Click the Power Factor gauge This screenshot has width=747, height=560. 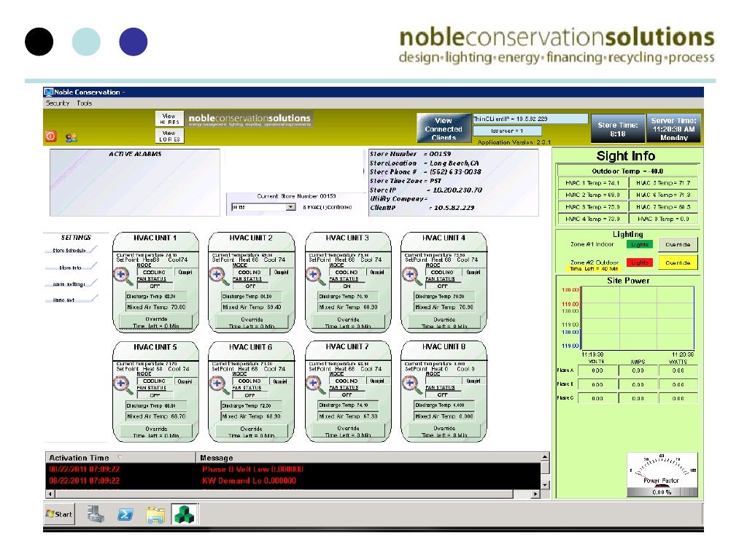pos(662,475)
